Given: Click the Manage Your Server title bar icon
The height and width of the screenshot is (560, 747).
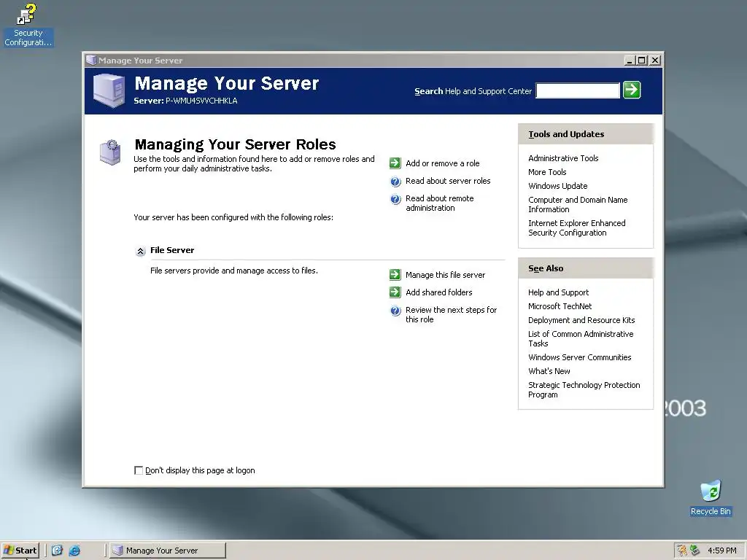Looking at the screenshot, I should [91, 61].
